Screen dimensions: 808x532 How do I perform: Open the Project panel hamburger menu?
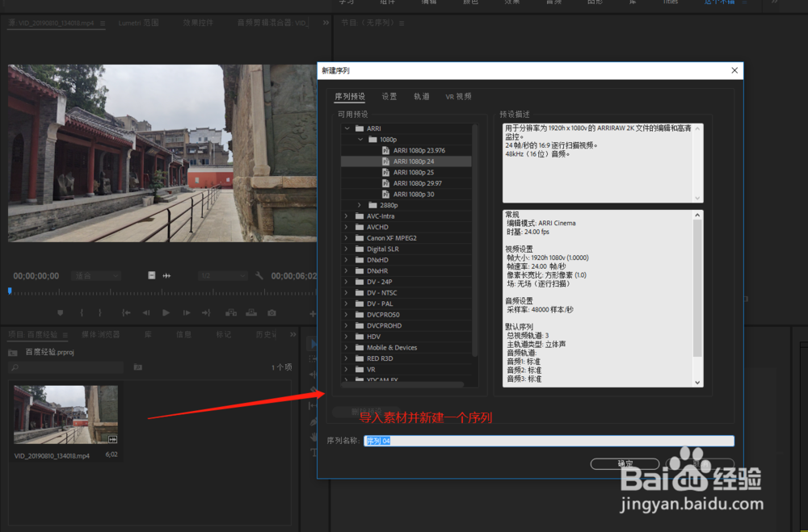pos(65,335)
